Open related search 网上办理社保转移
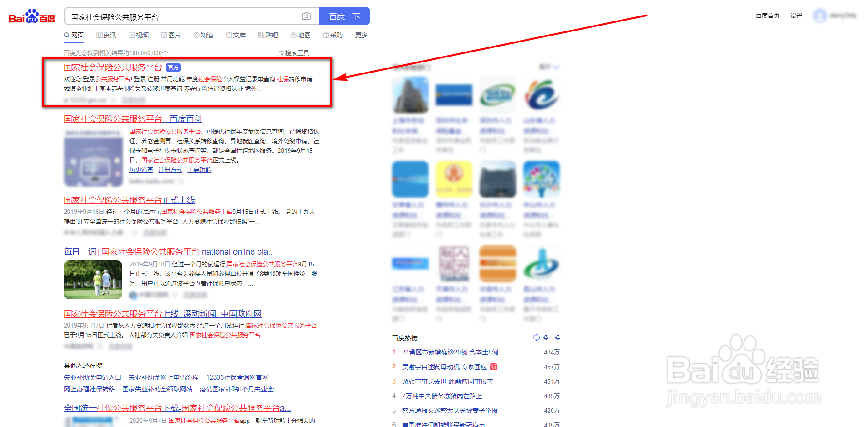The image size is (868, 427). pyautogui.click(x=89, y=389)
